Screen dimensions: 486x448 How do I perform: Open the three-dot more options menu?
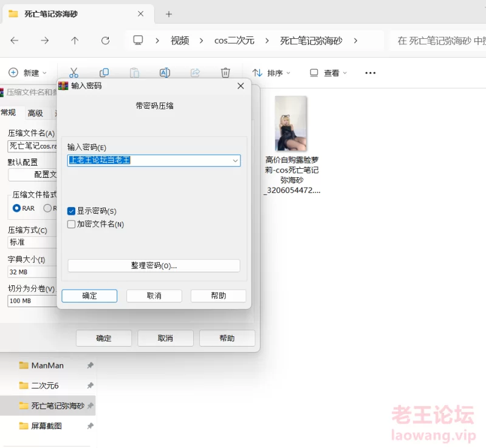point(371,73)
